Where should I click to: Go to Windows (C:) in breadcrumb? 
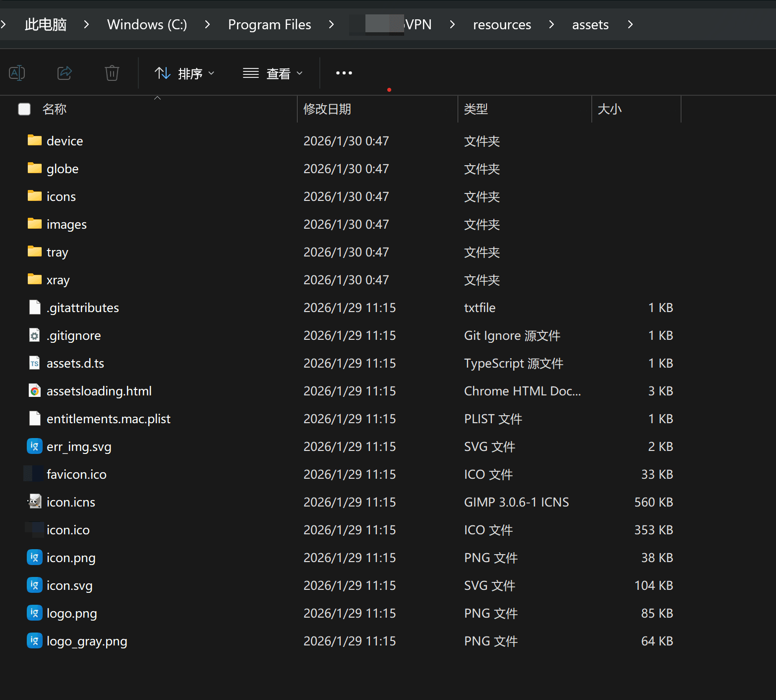coord(147,24)
